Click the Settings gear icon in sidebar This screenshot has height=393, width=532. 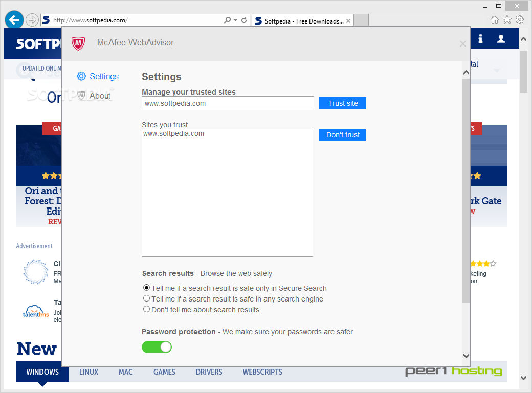pyautogui.click(x=81, y=76)
